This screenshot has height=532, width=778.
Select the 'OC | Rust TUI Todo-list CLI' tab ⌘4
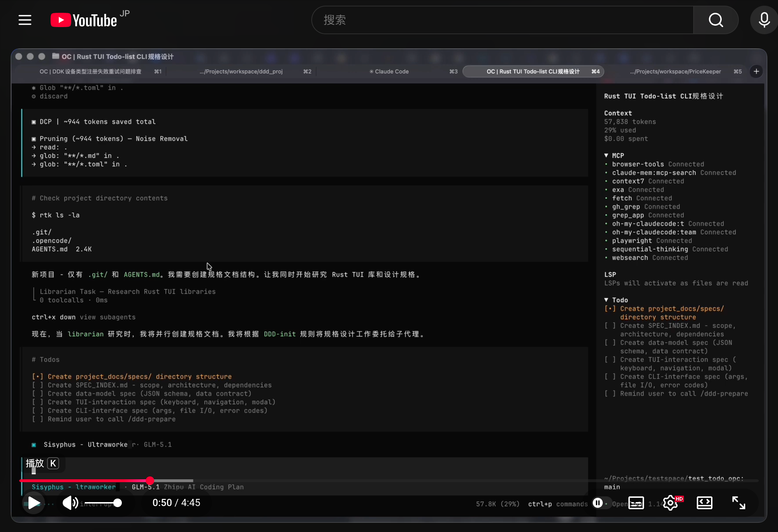(x=533, y=72)
